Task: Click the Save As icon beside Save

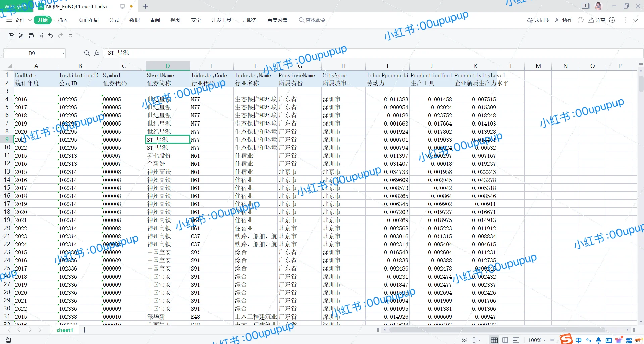Action: coord(21,36)
